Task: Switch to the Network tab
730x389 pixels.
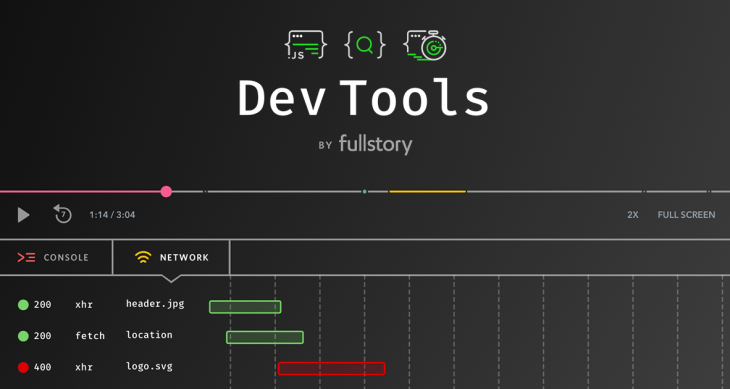Action: pos(171,257)
